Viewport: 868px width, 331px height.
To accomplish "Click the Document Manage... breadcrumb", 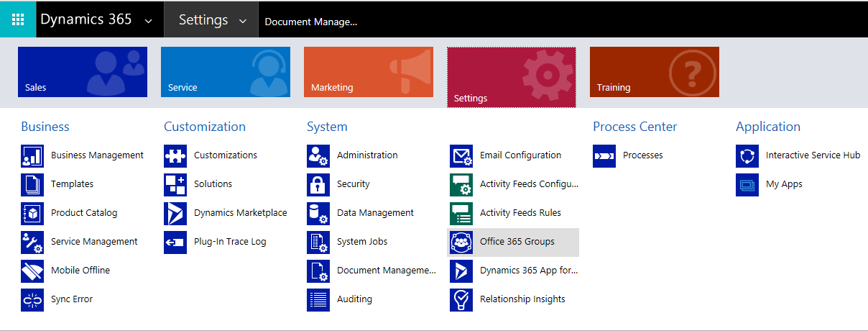I will [x=311, y=22].
